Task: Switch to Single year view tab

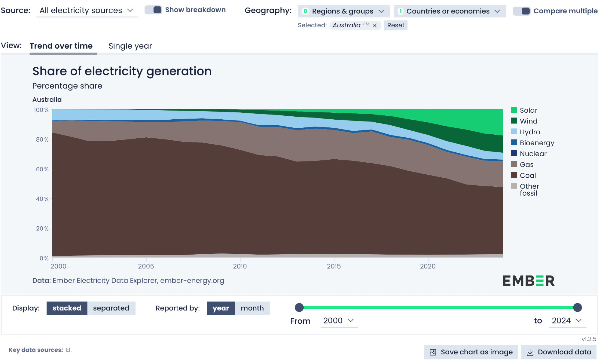Action: [130, 46]
